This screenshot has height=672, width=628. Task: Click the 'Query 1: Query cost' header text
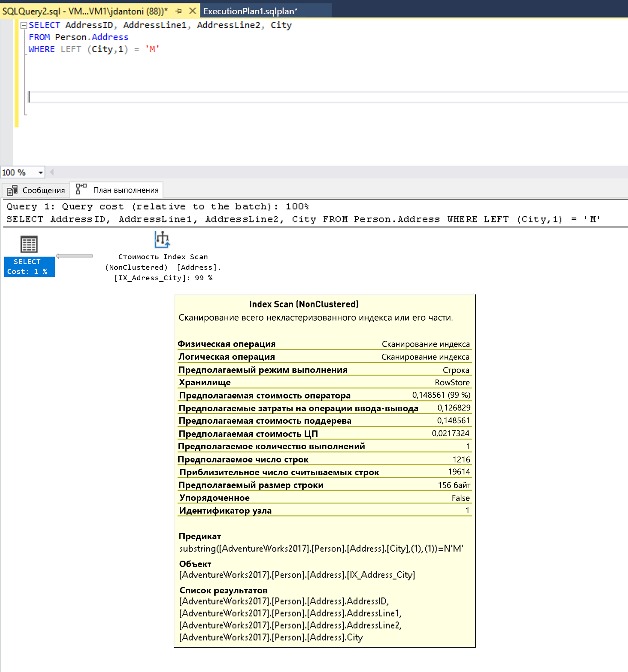(158, 207)
